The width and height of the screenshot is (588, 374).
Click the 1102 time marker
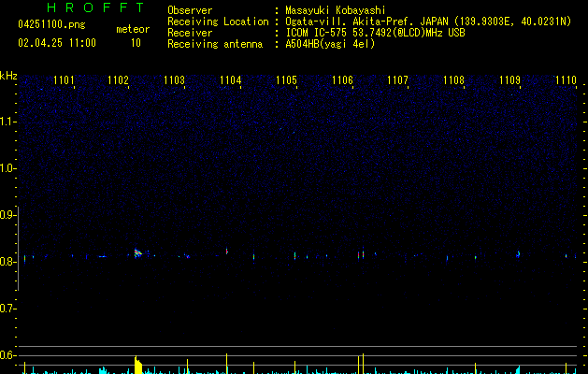pos(118,80)
